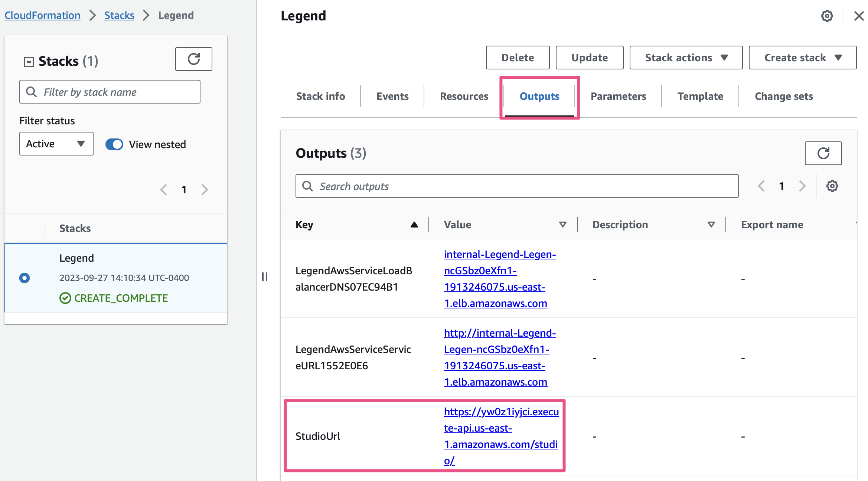The image size is (868, 481).
Task: Refresh the Outputs table
Action: pyautogui.click(x=823, y=153)
